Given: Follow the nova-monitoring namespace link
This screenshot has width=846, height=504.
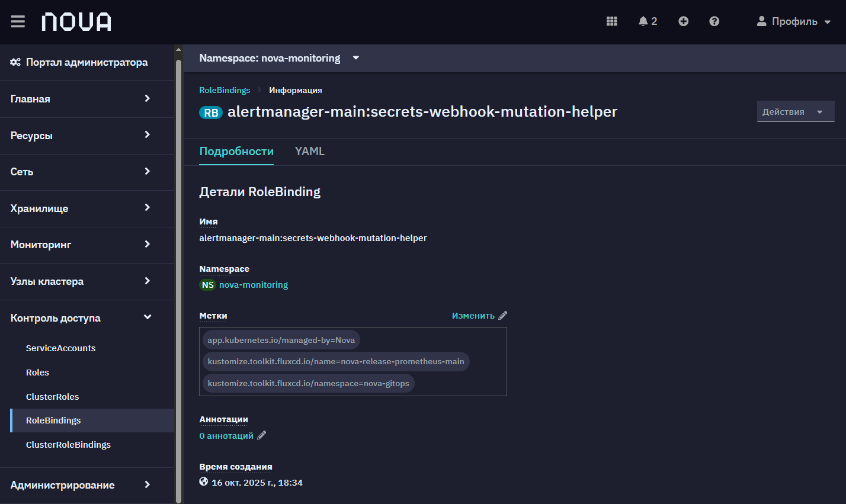Looking at the screenshot, I should (254, 285).
